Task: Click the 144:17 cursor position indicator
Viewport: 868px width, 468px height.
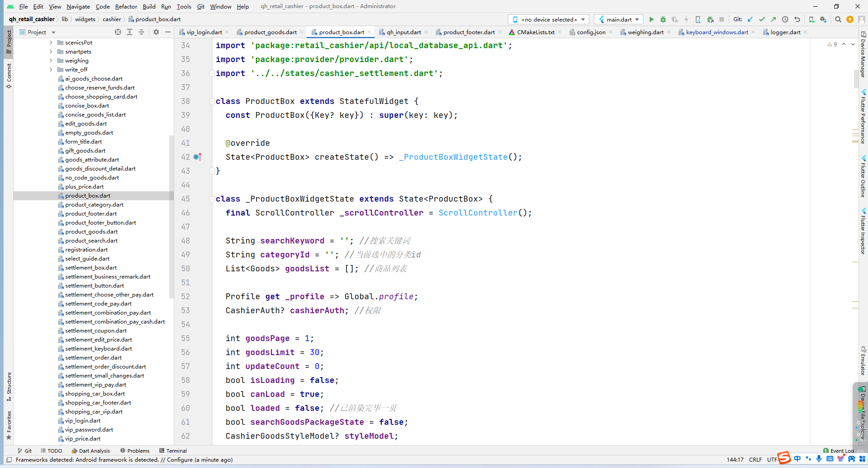Action: pos(735,459)
